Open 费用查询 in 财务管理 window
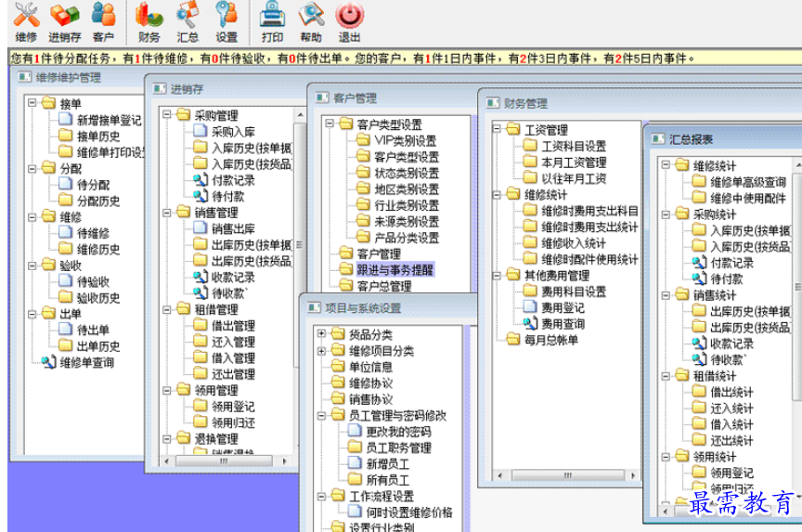 point(554,323)
